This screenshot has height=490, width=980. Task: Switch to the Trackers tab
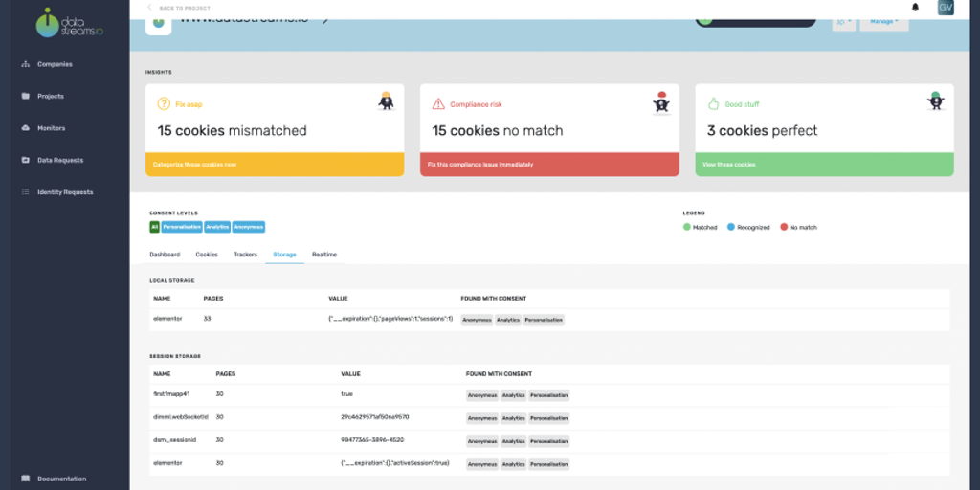coord(246,255)
